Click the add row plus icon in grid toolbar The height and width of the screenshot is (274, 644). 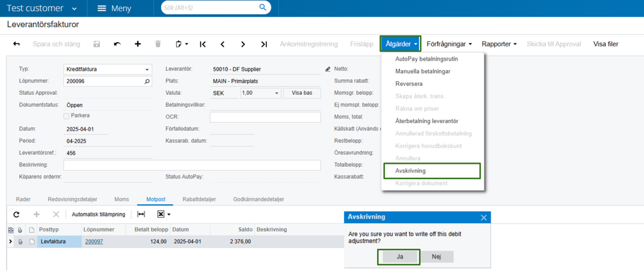pos(37,214)
